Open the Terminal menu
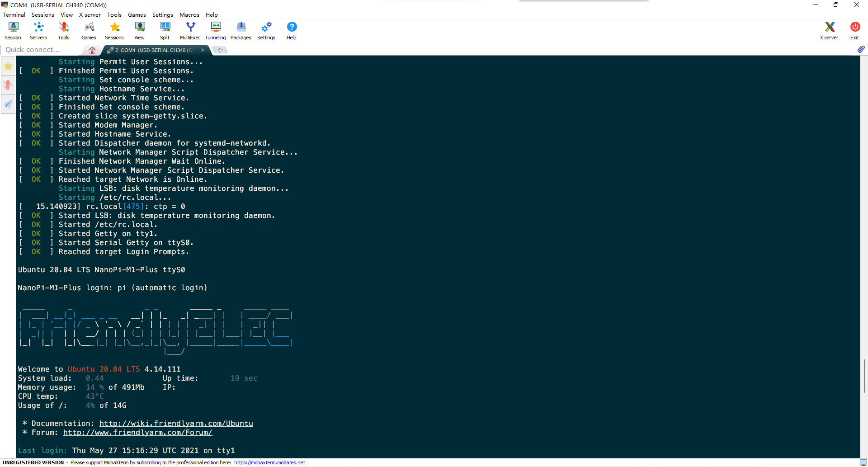868x467 pixels. pos(14,14)
